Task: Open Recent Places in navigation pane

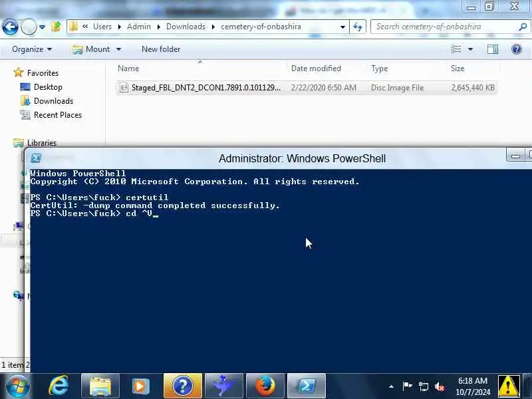Action: point(58,115)
